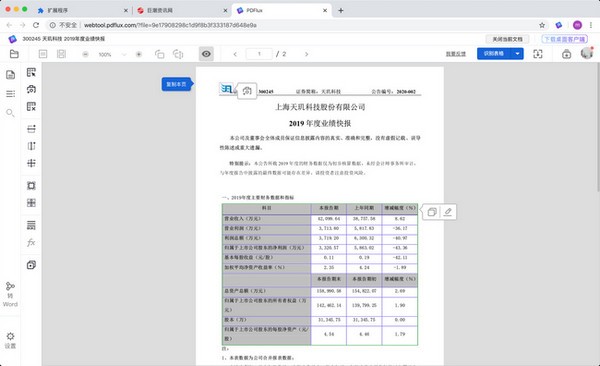Select the PDFlux browser tab
600x366 pixels.
coord(282,10)
